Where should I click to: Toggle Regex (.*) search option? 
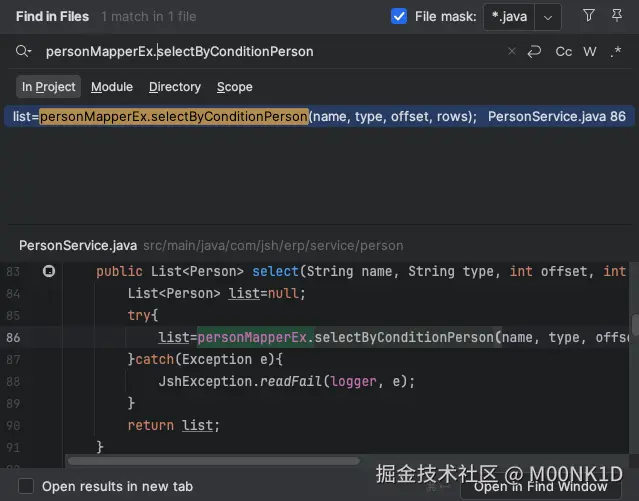(616, 52)
